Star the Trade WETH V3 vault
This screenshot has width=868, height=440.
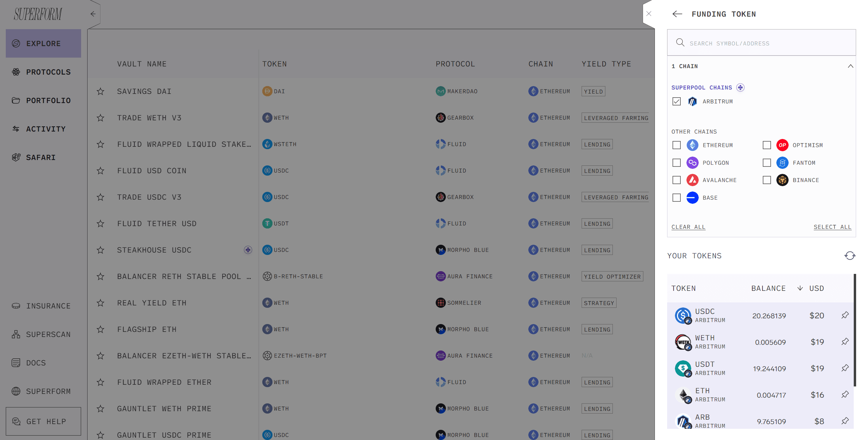click(x=100, y=118)
